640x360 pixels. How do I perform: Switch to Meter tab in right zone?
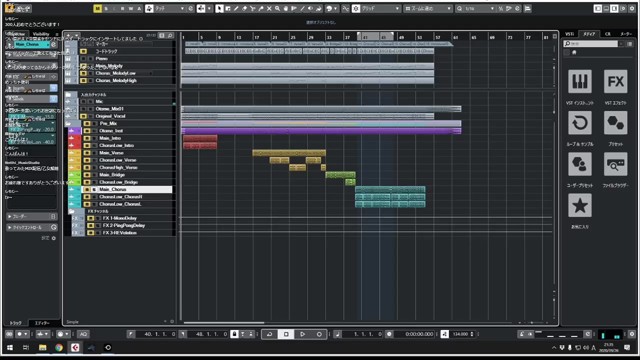[x=626, y=34]
